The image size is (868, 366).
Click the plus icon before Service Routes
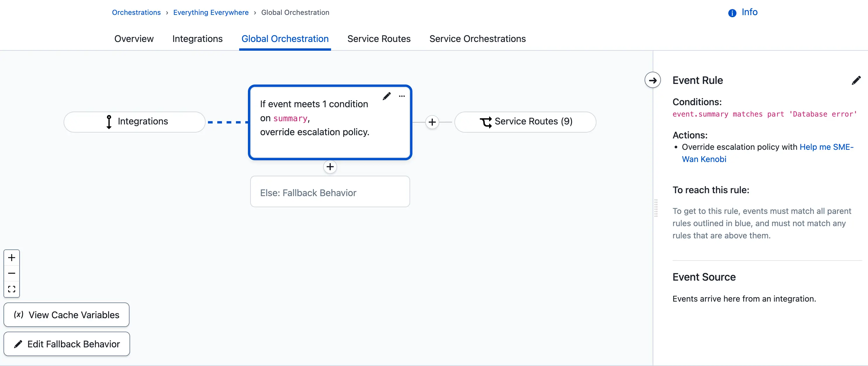(x=432, y=122)
